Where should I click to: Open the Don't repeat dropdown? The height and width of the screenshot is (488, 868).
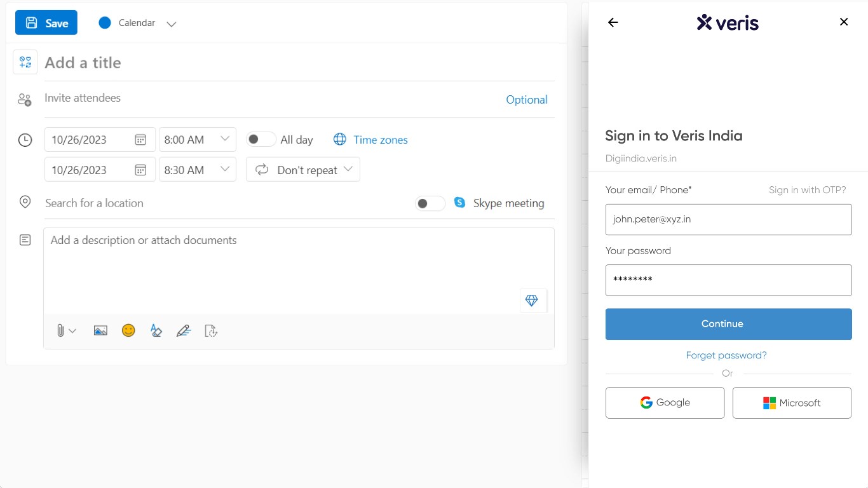pyautogui.click(x=303, y=170)
